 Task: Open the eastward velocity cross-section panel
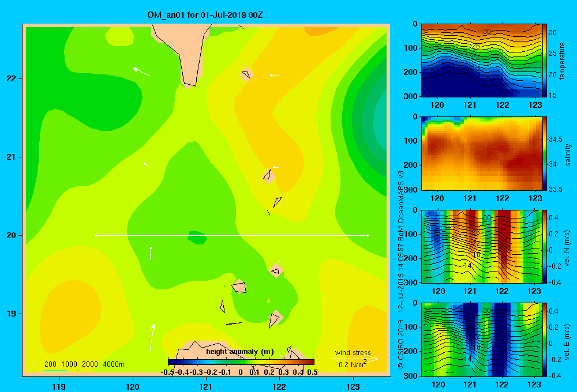pyautogui.click(x=482, y=340)
